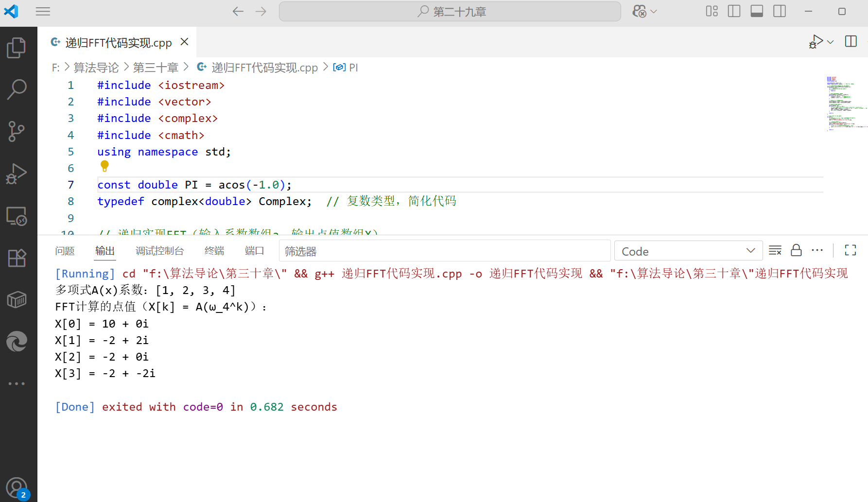The image size is (868, 502).
Task: Click the VS Code logo icon
Action: point(11,11)
